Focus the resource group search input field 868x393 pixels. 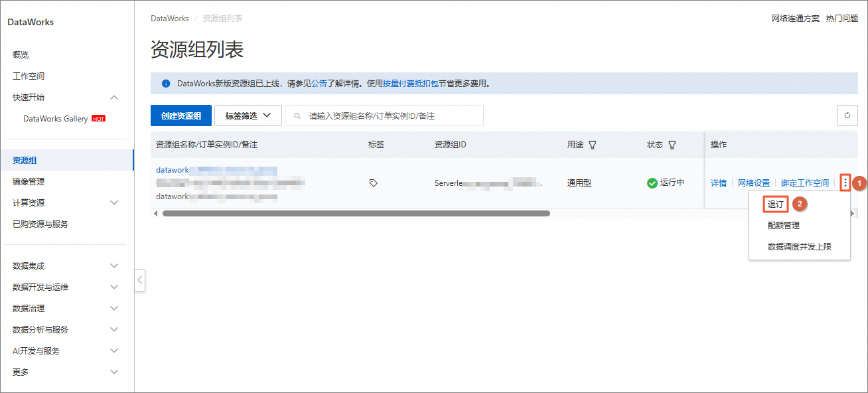(x=384, y=116)
